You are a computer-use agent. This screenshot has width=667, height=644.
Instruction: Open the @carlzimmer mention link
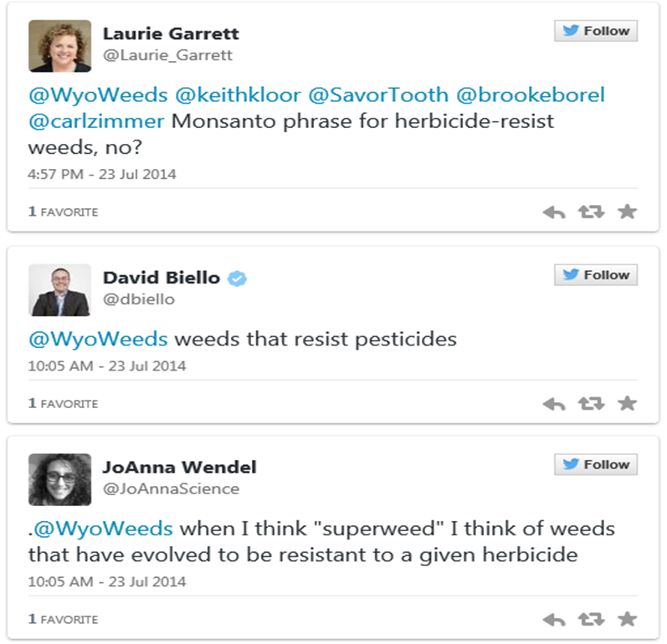point(96,121)
